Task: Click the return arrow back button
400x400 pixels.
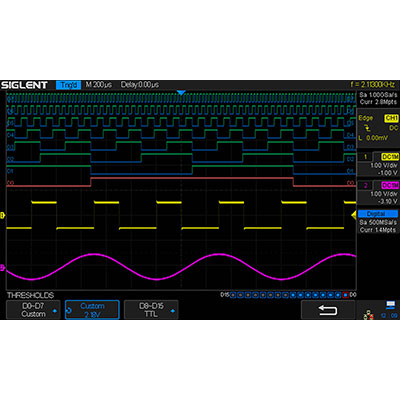Action: [328, 310]
